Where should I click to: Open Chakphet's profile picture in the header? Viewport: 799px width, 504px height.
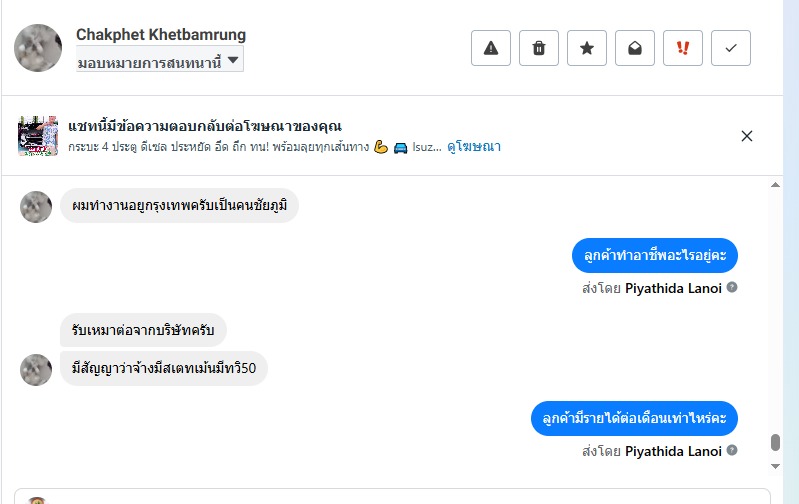click(x=38, y=48)
